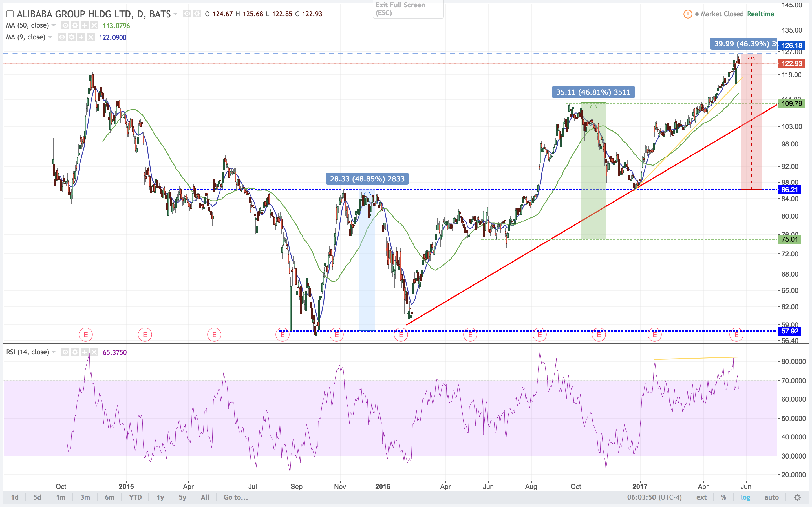The width and height of the screenshot is (812, 507).
Task: Select the 6m time range
Action: click(x=109, y=497)
